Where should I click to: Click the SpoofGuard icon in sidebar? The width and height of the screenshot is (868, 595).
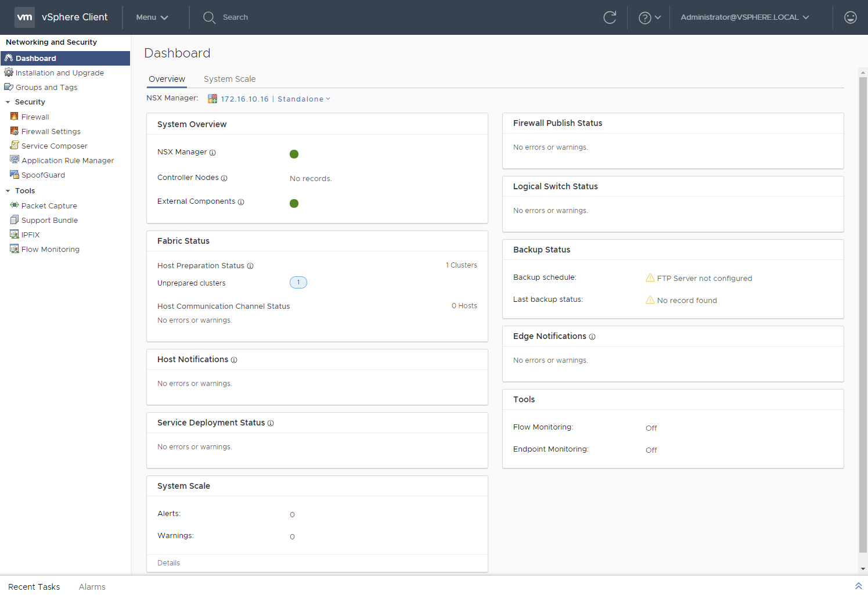pos(15,175)
